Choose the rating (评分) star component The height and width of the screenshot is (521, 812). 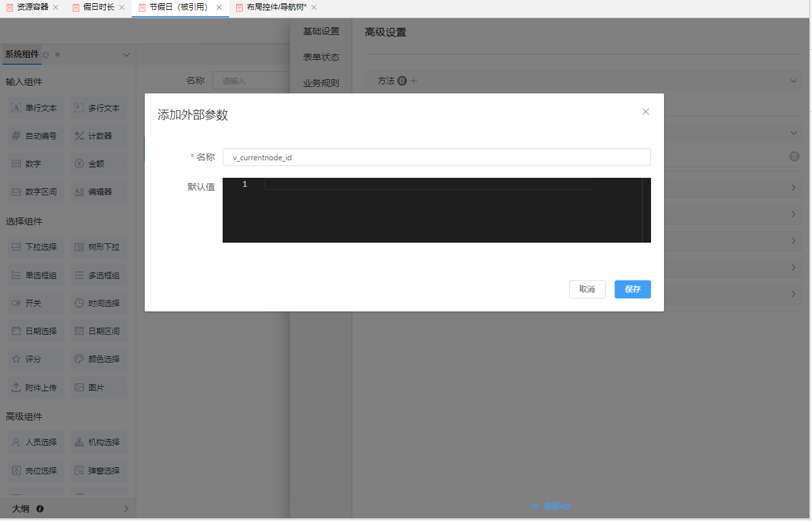[16, 359]
